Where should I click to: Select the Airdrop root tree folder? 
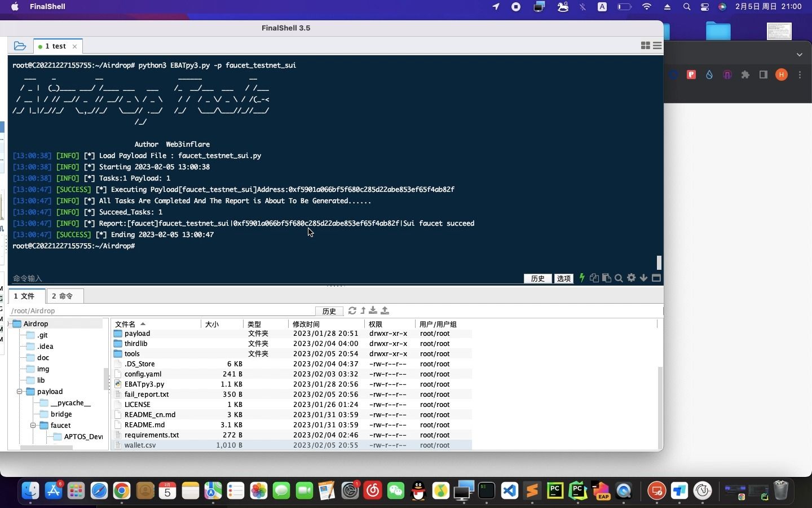[36, 324]
